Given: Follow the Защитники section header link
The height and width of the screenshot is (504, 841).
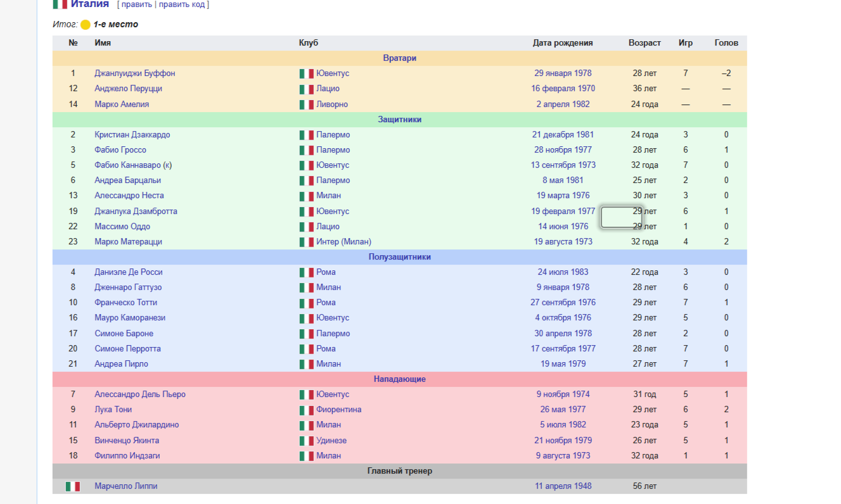Looking at the screenshot, I should point(400,120).
